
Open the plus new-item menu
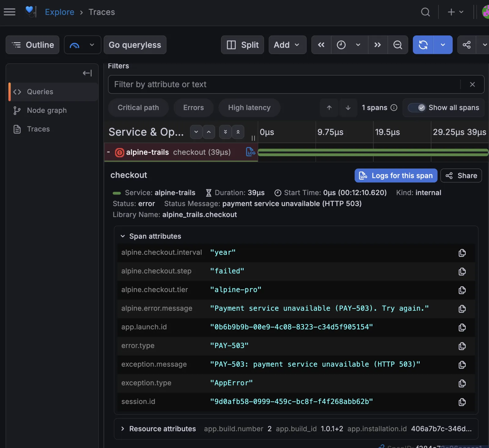click(x=455, y=12)
